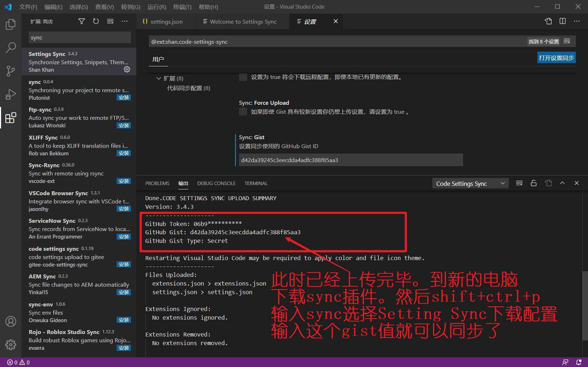Open settings JSON file icon in editor toolbar
Viewport: 588px width, 367px height.
[x=548, y=21]
